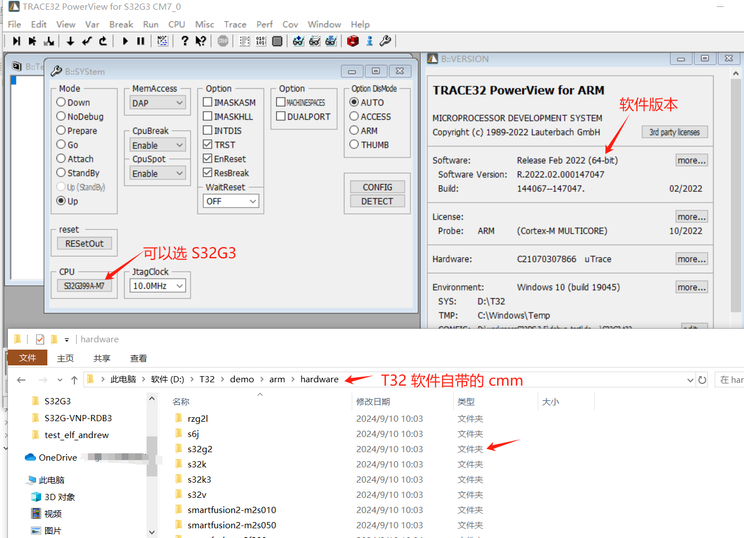744x538 pixels.
Task: Click the Return toolbar icon
Action: coord(86,41)
